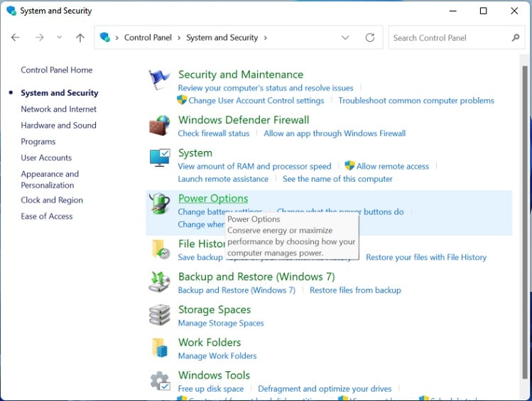Open the Security and Maintenance heading link
Viewport: 532px width, 401px height.
click(x=241, y=75)
